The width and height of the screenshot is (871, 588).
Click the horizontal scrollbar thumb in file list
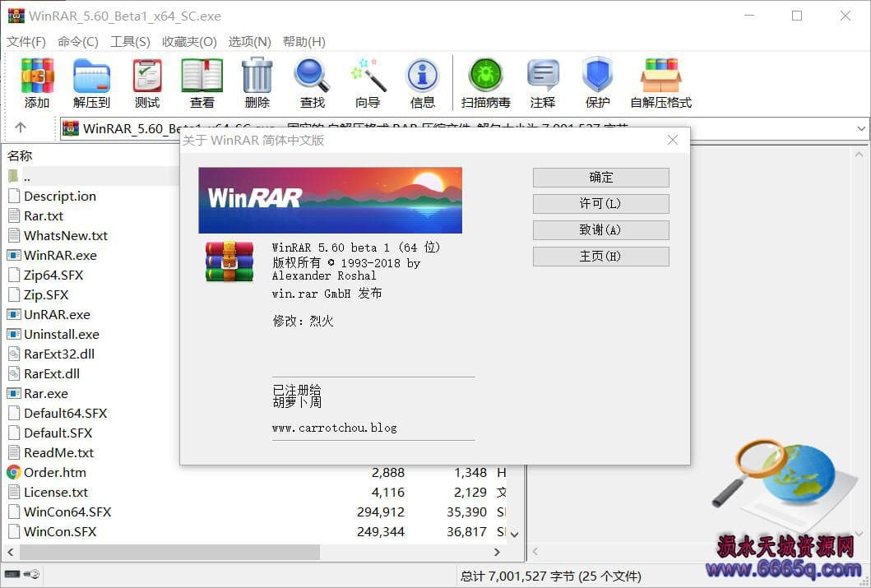(x=170, y=552)
